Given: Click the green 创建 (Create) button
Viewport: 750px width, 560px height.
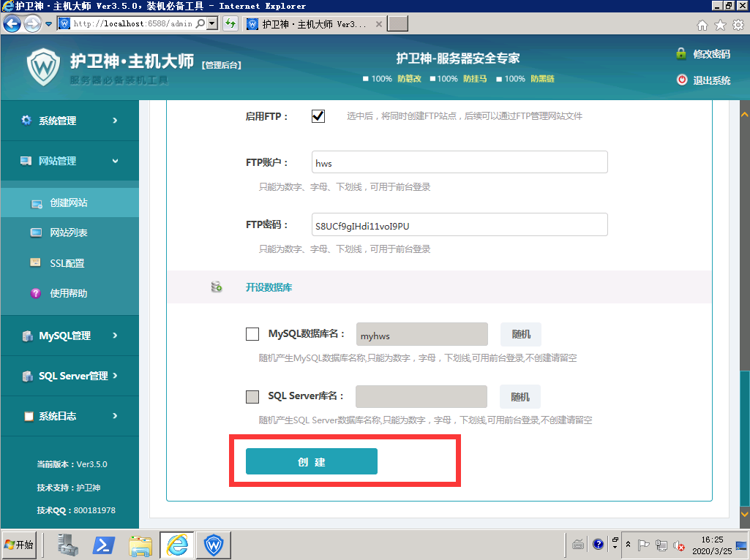Looking at the screenshot, I should pos(311,461).
